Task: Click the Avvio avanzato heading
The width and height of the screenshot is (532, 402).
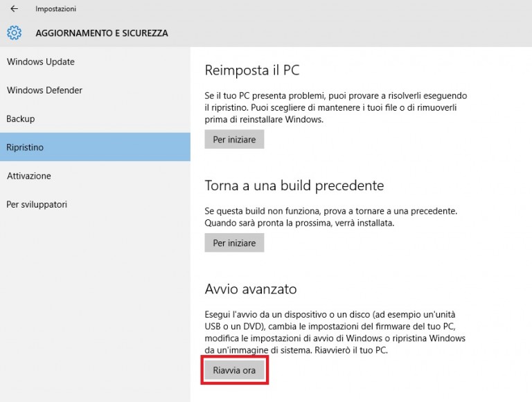Action: 251,288
